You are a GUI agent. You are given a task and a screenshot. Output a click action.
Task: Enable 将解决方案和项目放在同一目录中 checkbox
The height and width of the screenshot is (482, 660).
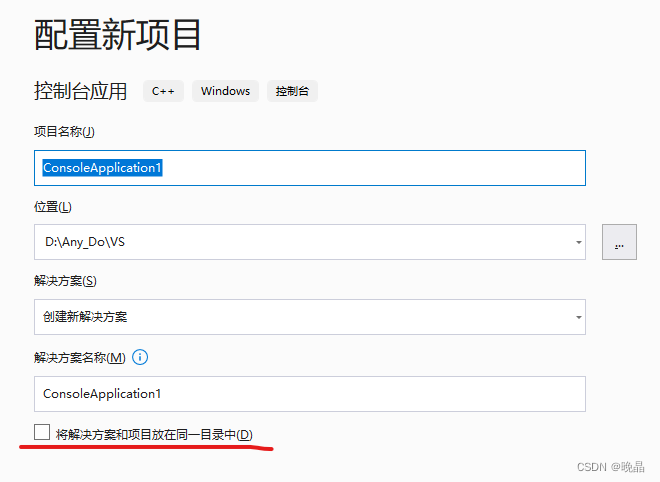(42, 432)
